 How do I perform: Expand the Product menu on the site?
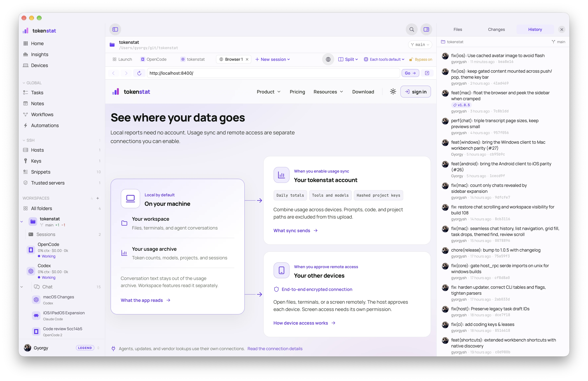pyautogui.click(x=269, y=92)
